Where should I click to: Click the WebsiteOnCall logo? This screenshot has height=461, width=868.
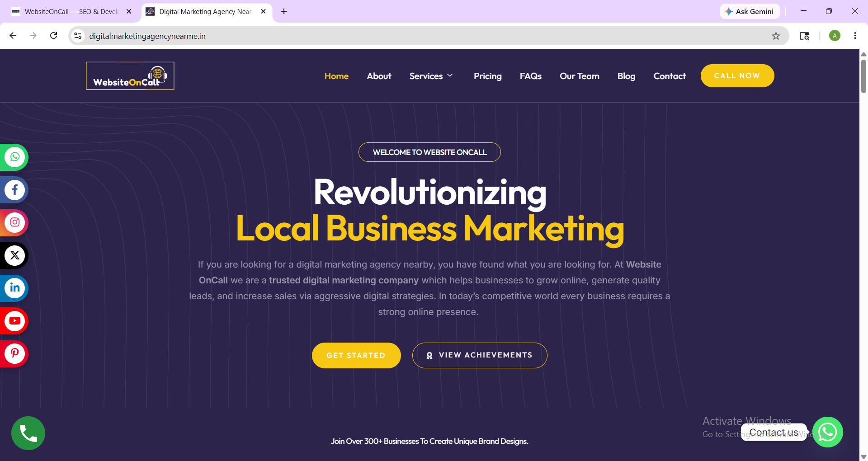click(130, 76)
